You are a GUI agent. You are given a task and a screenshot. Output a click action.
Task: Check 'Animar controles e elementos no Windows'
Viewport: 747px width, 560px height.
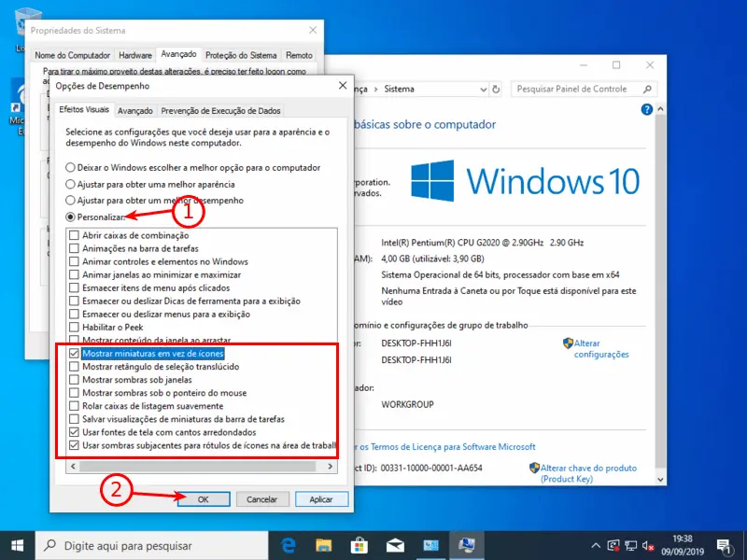click(x=74, y=261)
